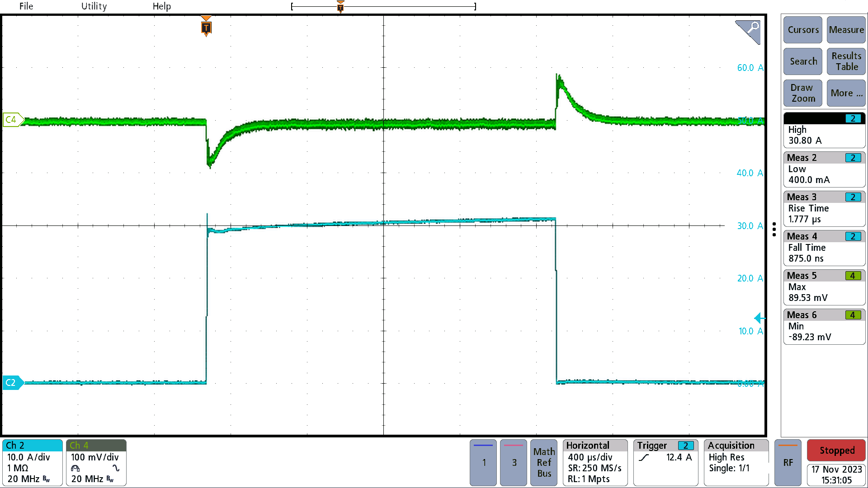Image resolution: width=868 pixels, height=488 pixels.
Task: Open the File menu
Action: click(x=26, y=6)
